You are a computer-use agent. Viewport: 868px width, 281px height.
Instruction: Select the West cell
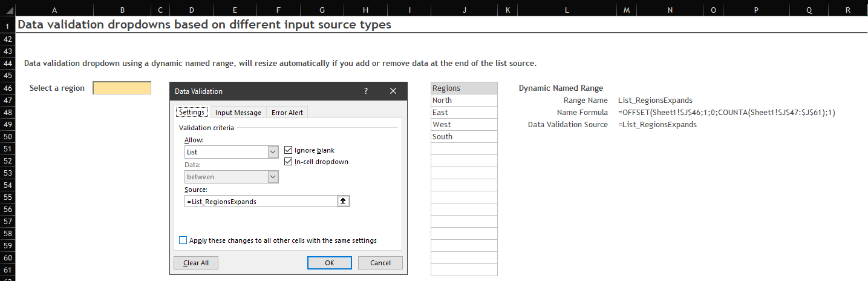pos(464,125)
